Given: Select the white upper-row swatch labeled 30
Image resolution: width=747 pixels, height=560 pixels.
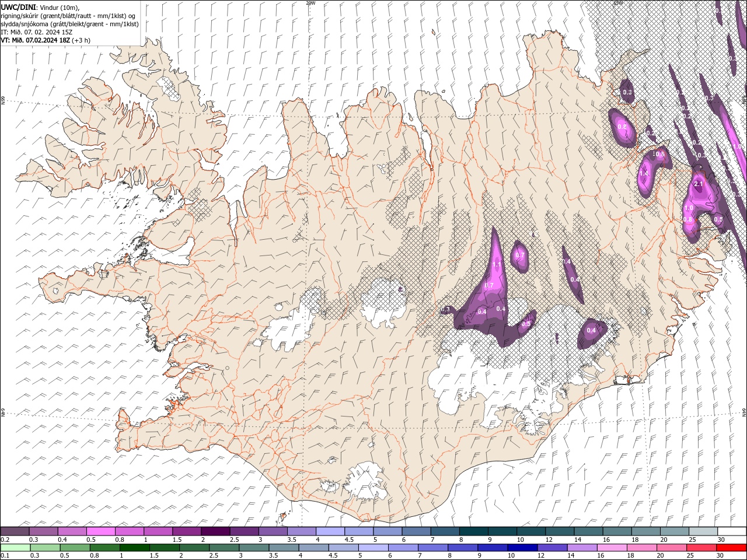Looking at the screenshot, I should pos(732,531).
